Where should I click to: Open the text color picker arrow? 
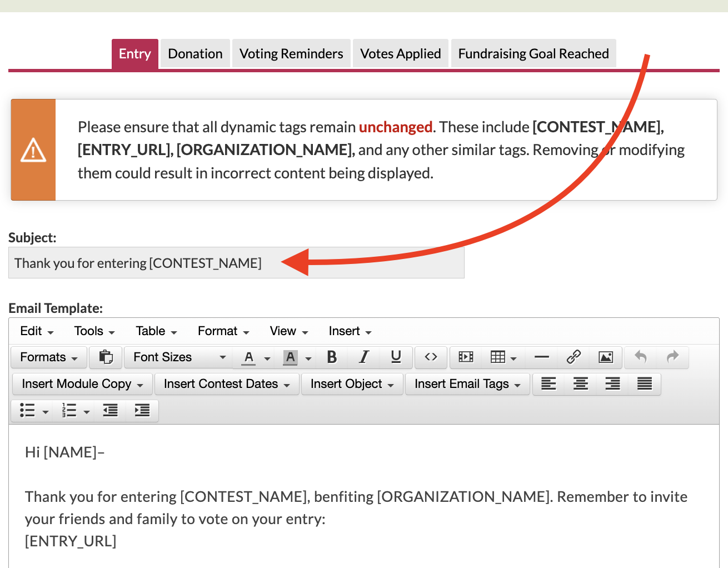tap(267, 358)
